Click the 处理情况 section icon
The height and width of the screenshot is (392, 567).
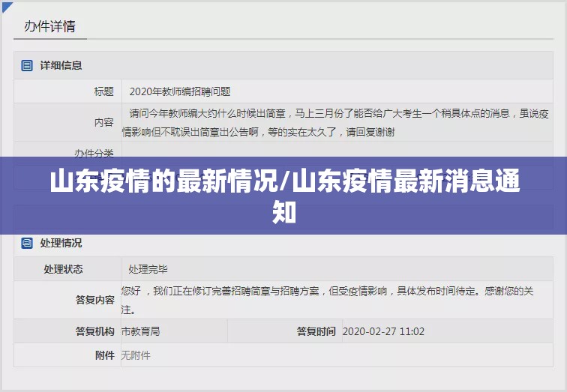point(27,243)
